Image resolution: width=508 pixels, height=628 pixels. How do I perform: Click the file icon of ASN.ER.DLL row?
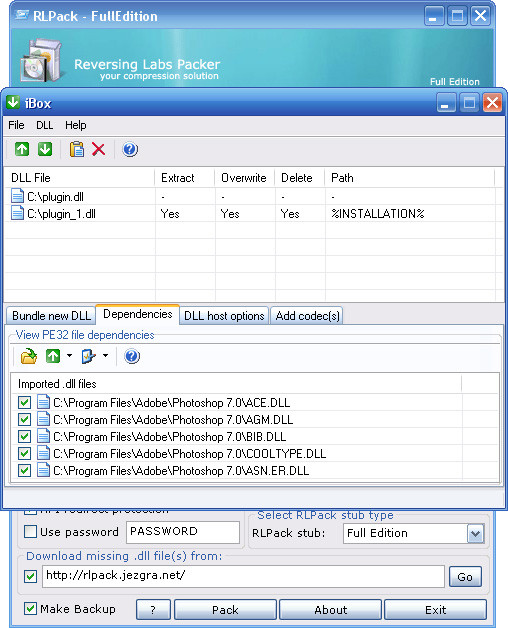[x=43, y=470]
